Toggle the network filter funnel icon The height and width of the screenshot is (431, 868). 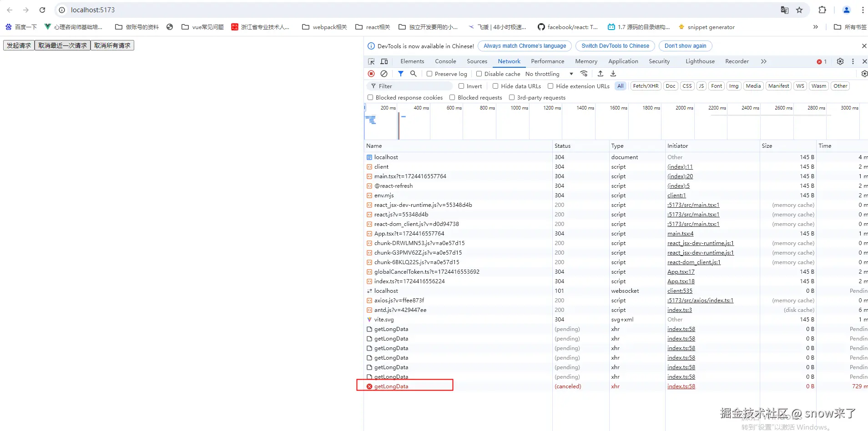401,74
